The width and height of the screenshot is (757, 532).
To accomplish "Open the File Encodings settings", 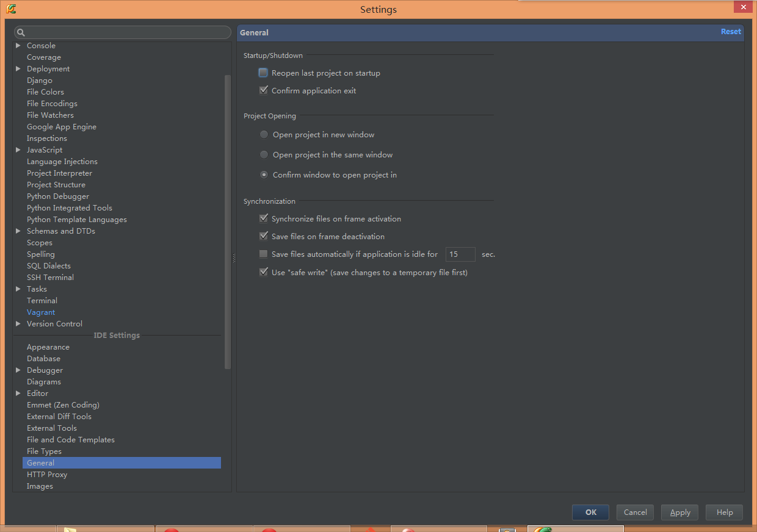I will click(52, 104).
